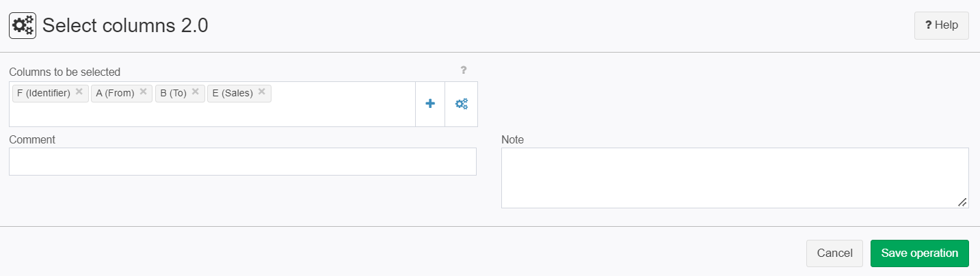The height and width of the screenshot is (276, 980).
Task: Remove the B (To) column tag
Action: [x=195, y=92]
